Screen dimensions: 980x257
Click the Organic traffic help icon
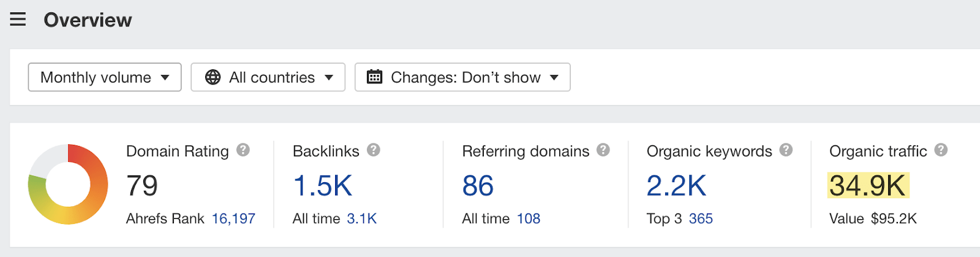point(941,150)
